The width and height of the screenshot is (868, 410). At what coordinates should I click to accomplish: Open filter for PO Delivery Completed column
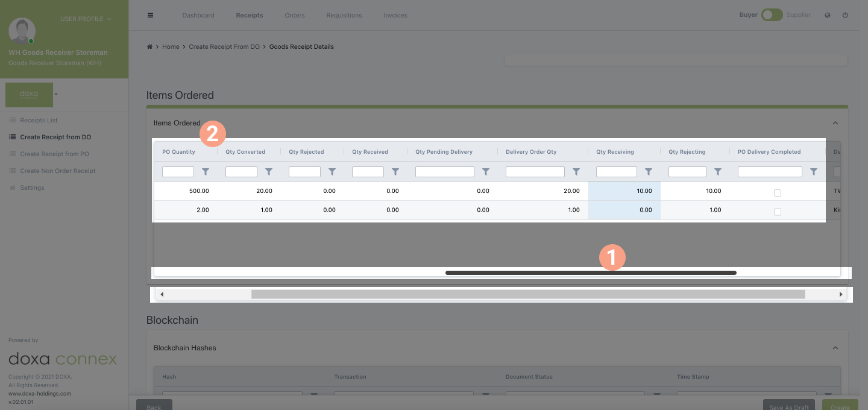click(814, 172)
